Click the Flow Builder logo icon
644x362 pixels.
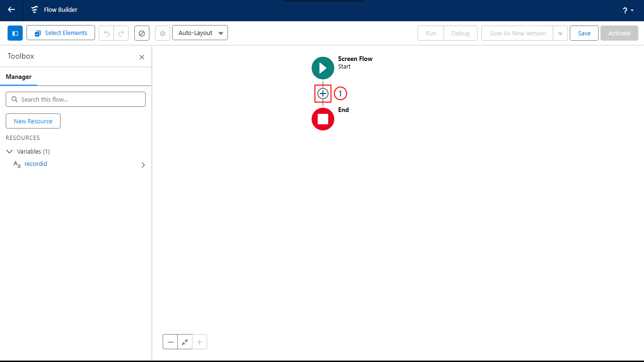[35, 10]
